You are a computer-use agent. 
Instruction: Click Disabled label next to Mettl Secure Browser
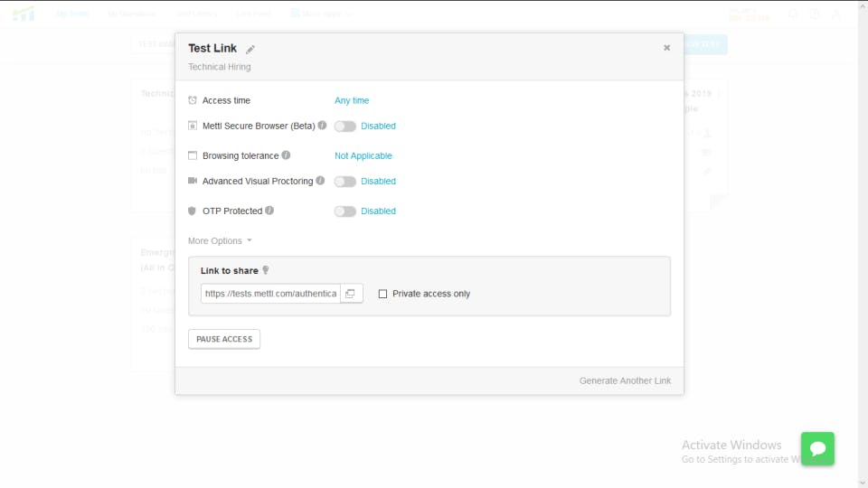point(378,126)
